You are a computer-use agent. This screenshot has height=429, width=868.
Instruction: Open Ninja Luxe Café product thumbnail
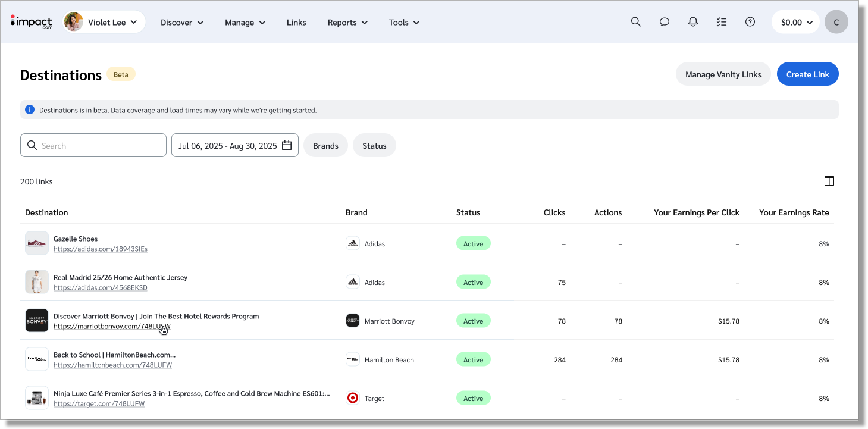(37, 398)
